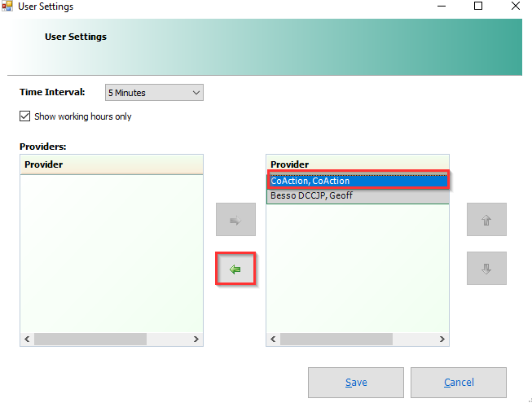
Task: Toggle Show working hours only checkbox
Action: 24,116
